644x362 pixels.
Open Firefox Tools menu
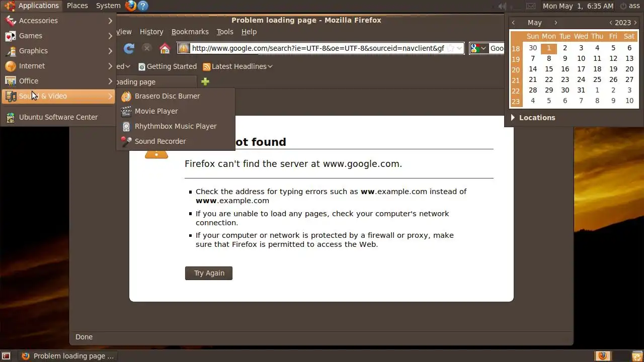tap(225, 32)
